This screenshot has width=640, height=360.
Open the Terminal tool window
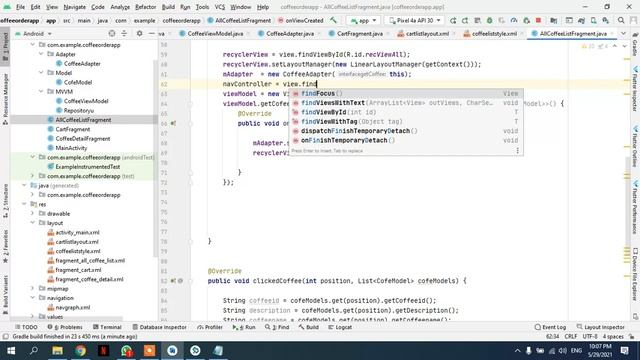pyautogui.click(x=107, y=327)
